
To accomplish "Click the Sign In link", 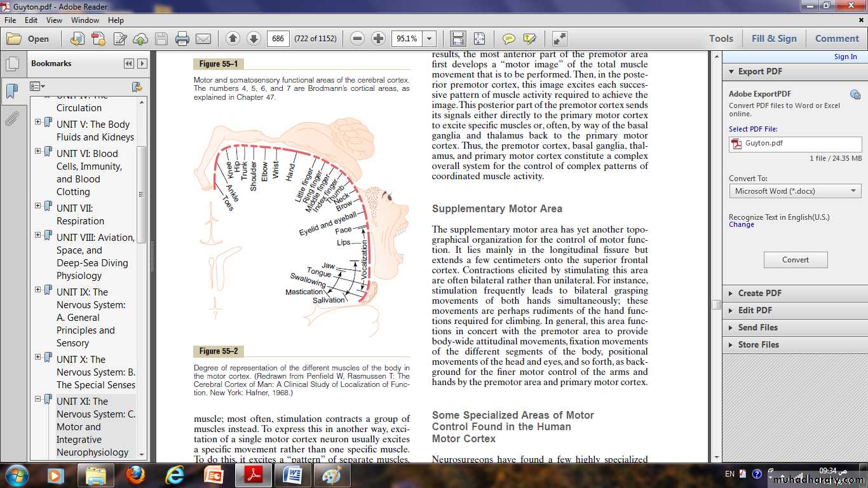I will coord(845,57).
